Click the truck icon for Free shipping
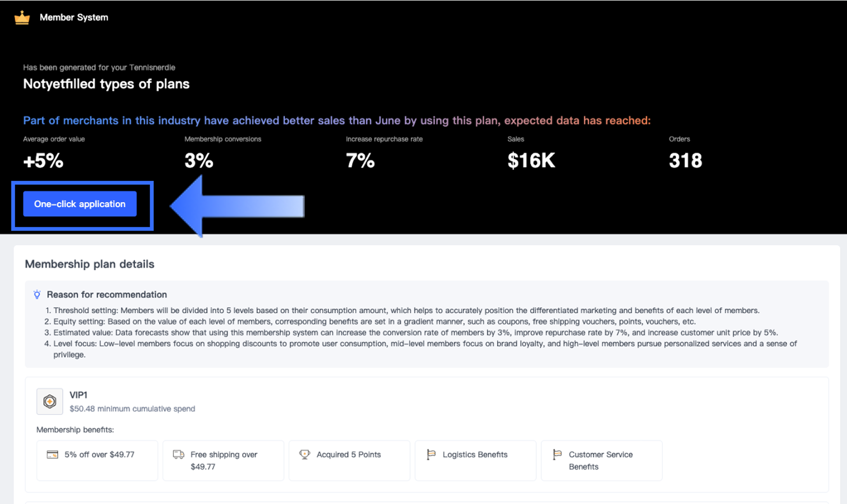 coord(178,454)
